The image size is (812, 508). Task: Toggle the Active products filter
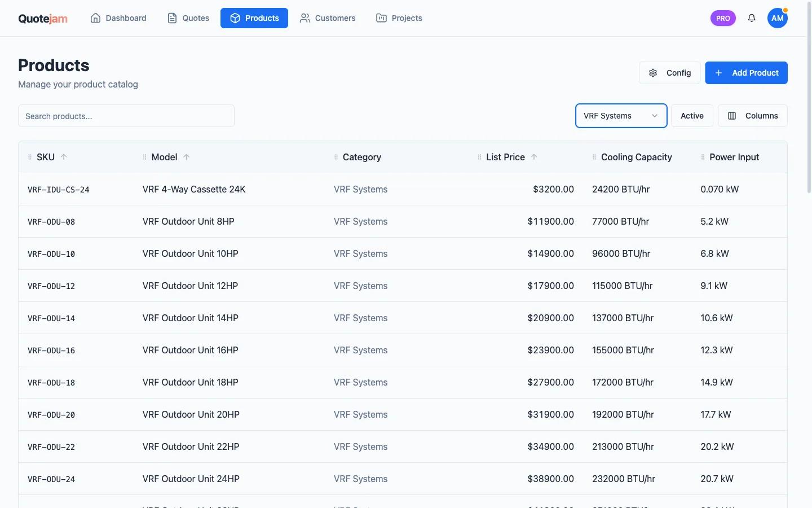tap(692, 115)
